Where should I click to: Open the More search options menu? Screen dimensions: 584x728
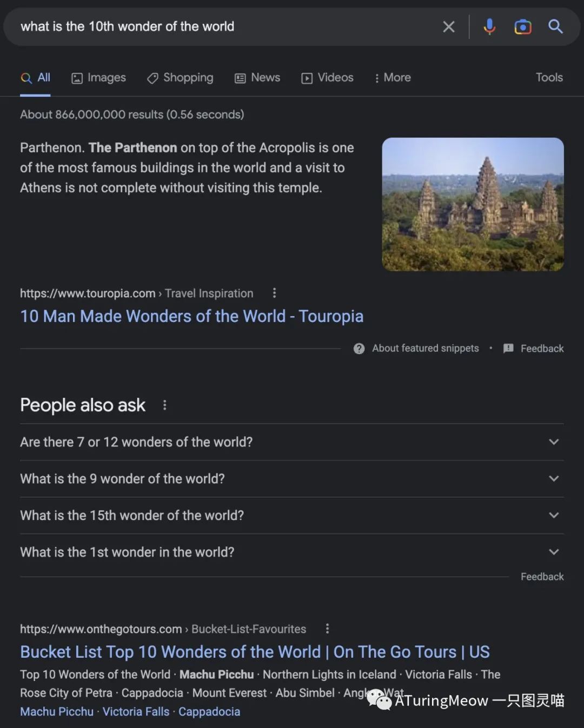[393, 78]
